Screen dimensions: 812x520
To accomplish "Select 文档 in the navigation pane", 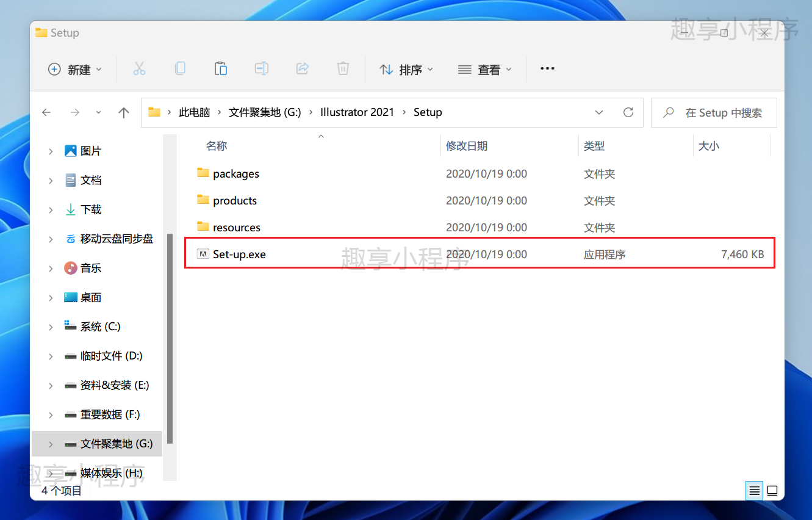I will click(x=91, y=180).
